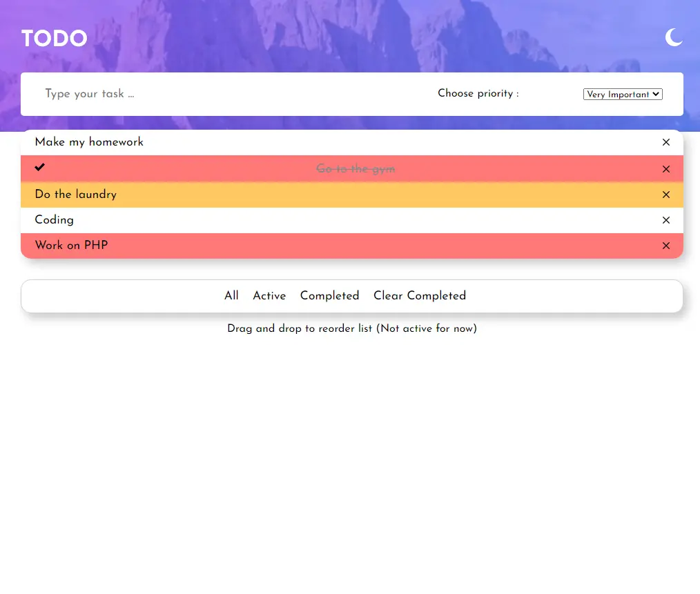Delete the "Make my homework" task

(665, 142)
